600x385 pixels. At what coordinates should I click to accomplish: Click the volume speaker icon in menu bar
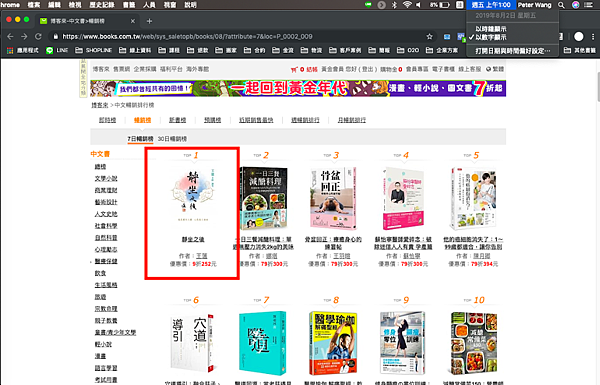click(x=418, y=5)
